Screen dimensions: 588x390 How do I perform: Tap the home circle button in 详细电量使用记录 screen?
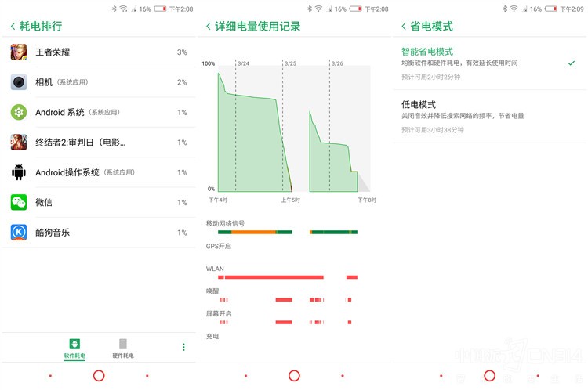tap(294, 376)
